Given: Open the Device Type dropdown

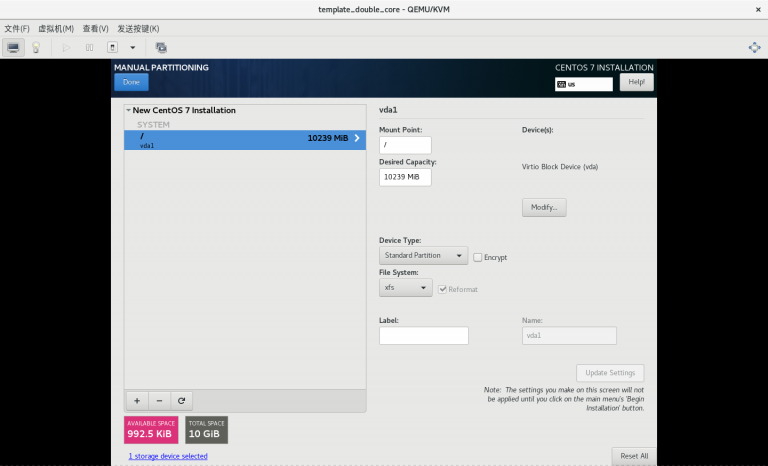Looking at the screenshot, I should click(423, 255).
